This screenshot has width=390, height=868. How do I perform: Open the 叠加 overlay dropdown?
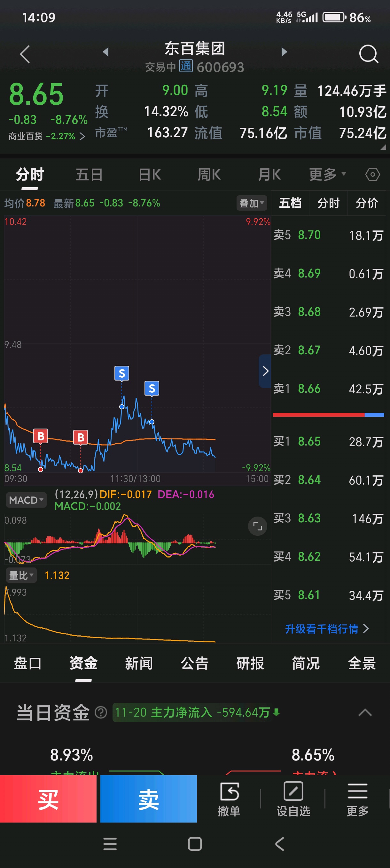tap(252, 203)
